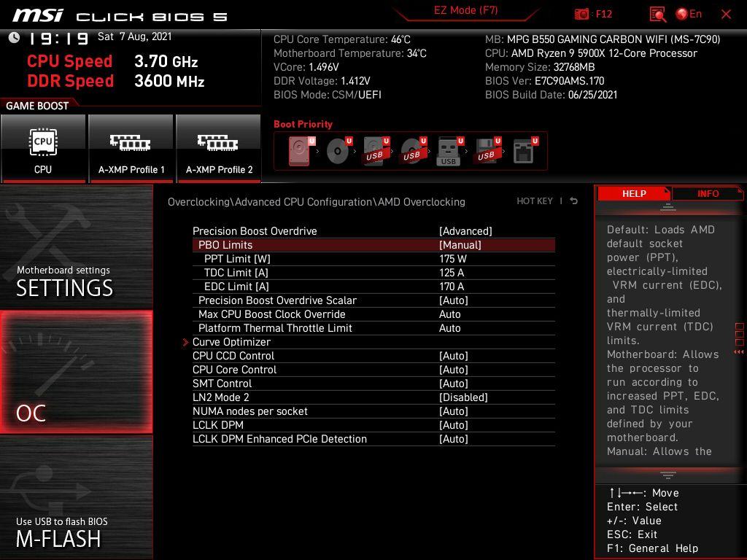Click the VCore 1.496V reading

[306, 67]
